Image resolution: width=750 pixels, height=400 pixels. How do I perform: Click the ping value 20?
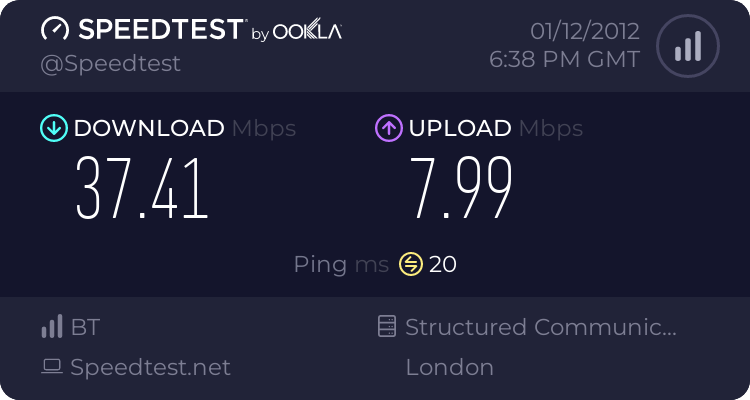pos(443,264)
